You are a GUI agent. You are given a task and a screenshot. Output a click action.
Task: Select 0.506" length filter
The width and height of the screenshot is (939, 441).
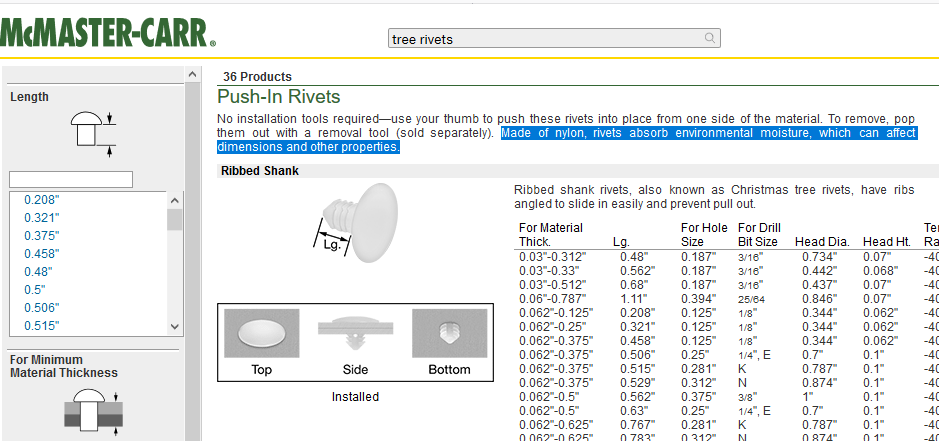42,307
